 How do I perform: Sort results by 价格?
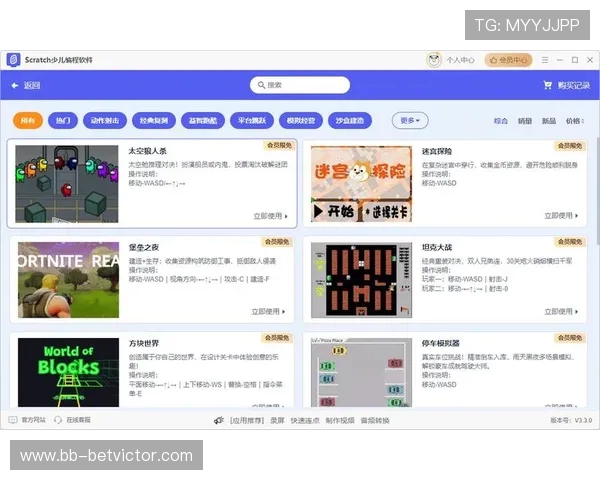tap(575, 121)
